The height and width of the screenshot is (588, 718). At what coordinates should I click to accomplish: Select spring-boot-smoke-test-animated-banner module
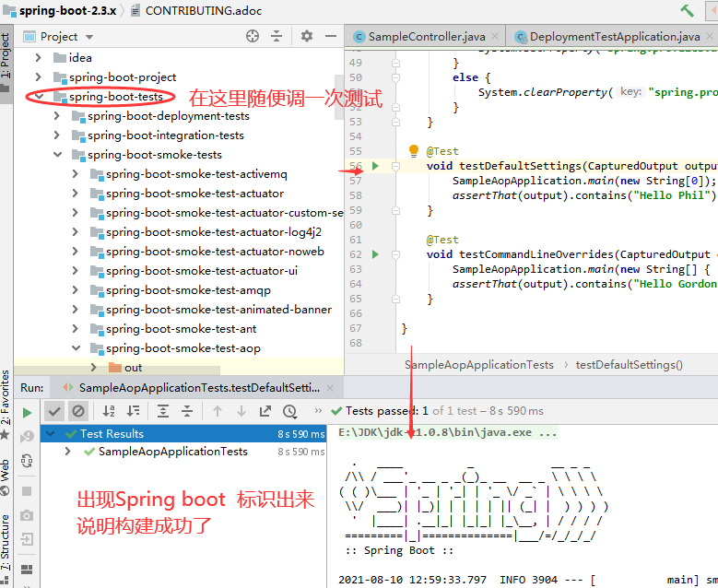(218, 310)
